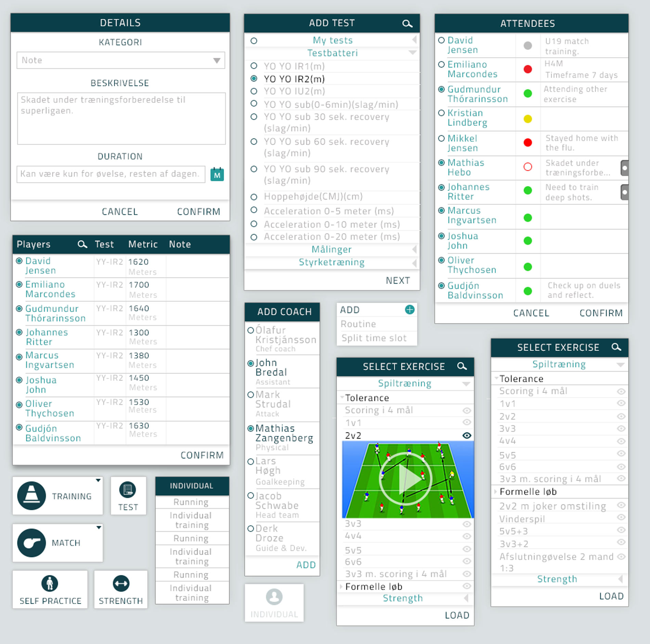Collapse the Testbatteri section arrow

click(x=413, y=53)
